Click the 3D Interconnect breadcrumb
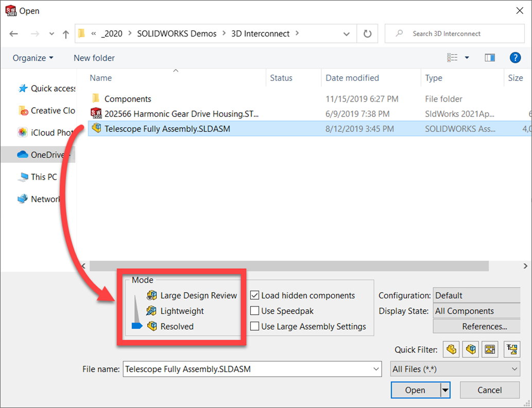This screenshot has width=532, height=408. pos(261,33)
